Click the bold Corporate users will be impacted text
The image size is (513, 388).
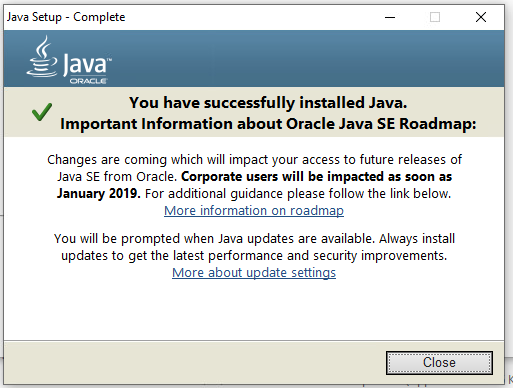click(316, 177)
